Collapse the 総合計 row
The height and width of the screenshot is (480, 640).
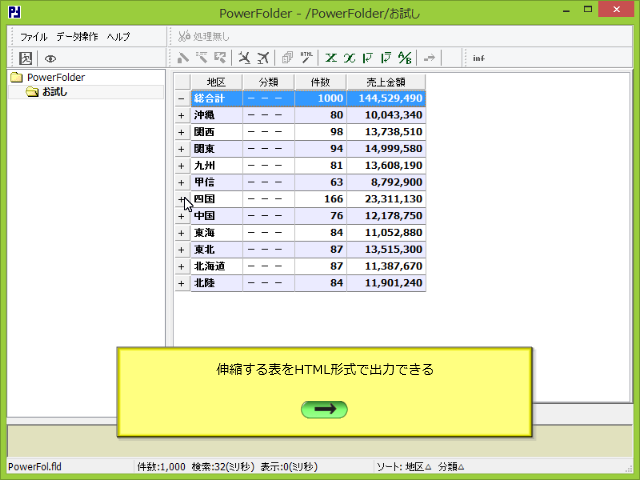181,99
